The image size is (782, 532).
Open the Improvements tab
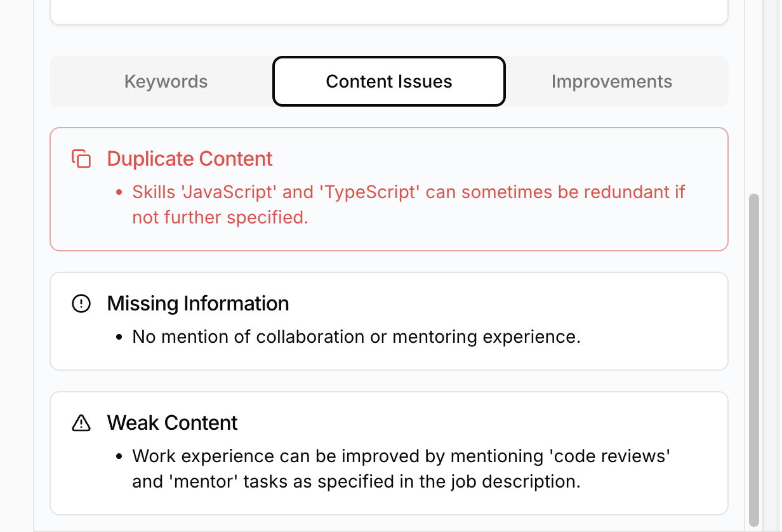coord(611,82)
